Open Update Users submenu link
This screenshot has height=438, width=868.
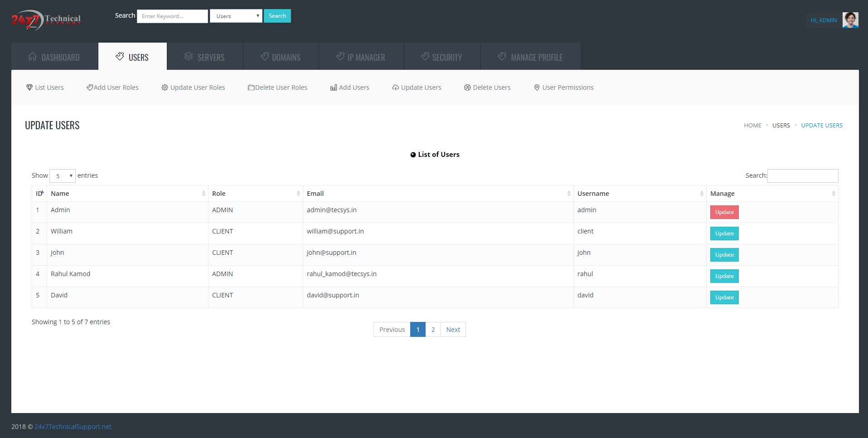point(417,88)
